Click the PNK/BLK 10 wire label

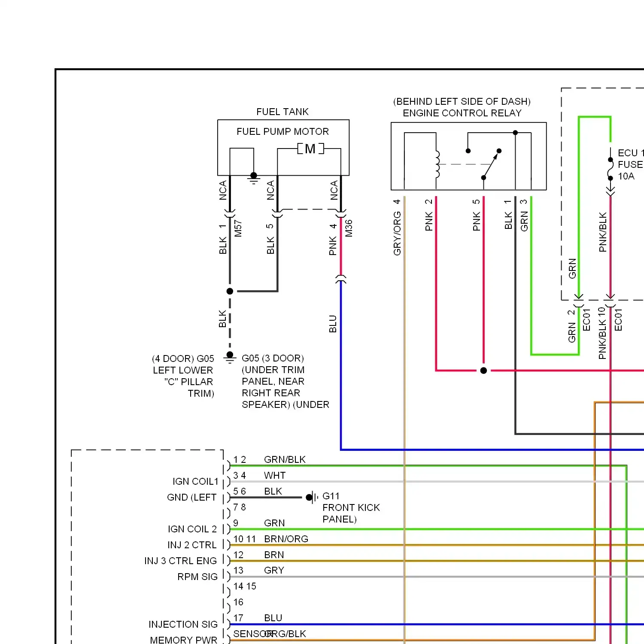point(602,333)
